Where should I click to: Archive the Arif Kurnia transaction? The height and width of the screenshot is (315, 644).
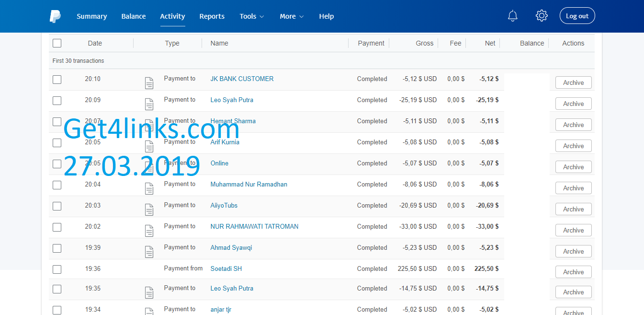pos(574,146)
